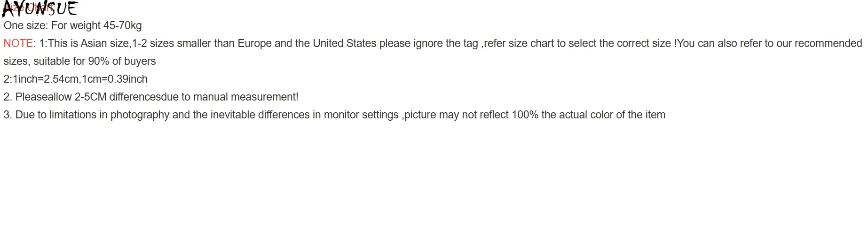Click the "Pleaseallow 2-5CM" text
Screen dimensions: 868x241
pos(61,97)
